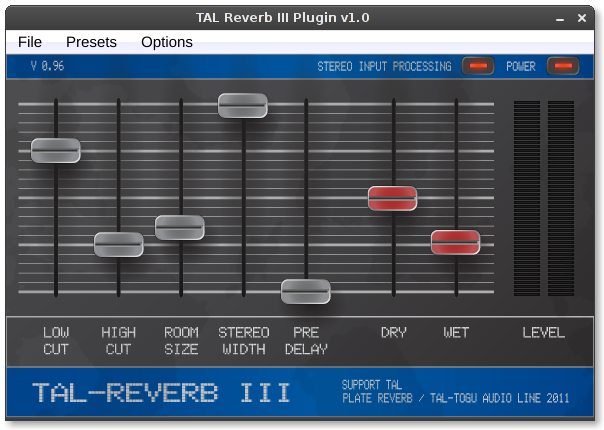This screenshot has width=604, height=430.
Task: Click the left level meter bar
Action: click(x=527, y=198)
